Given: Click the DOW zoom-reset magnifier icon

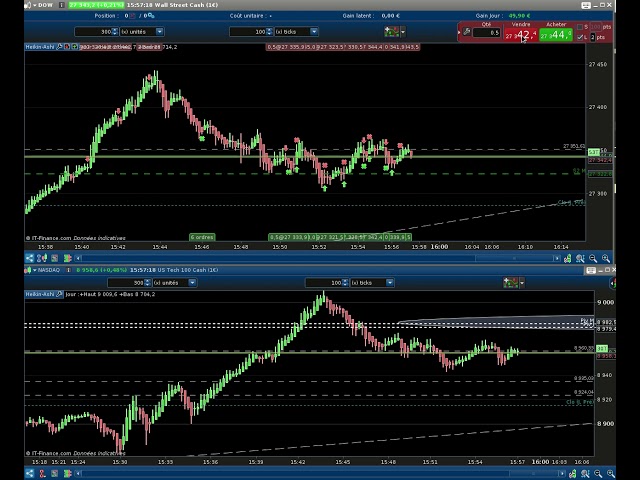Looking at the screenshot, I should point(580,258).
